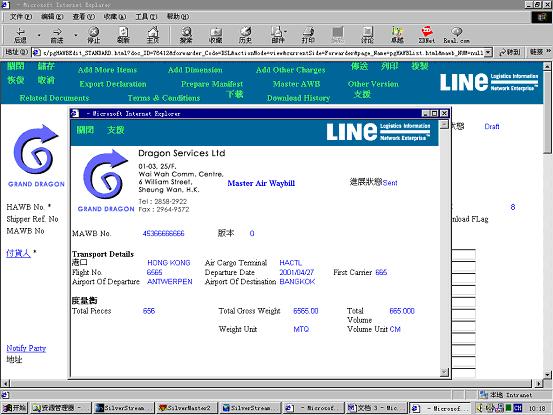Click 恢复 restore link in main header
Image resolution: width=553 pixels, height=415 pixels.
(x=16, y=80)
